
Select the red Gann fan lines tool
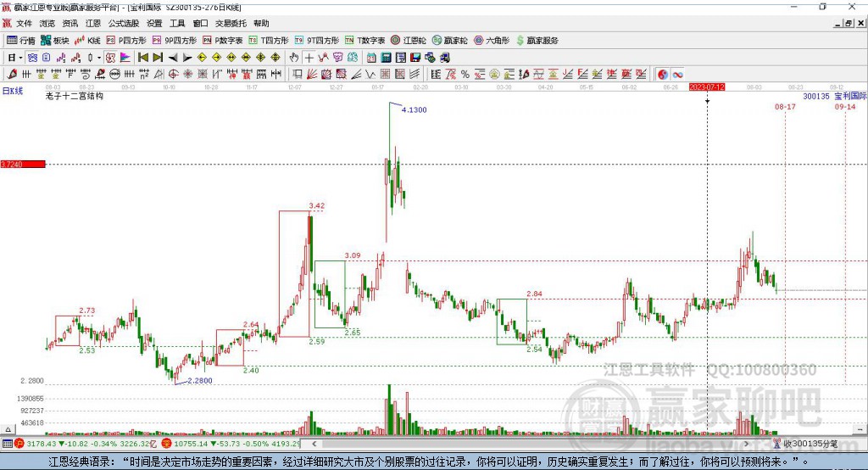312,75
